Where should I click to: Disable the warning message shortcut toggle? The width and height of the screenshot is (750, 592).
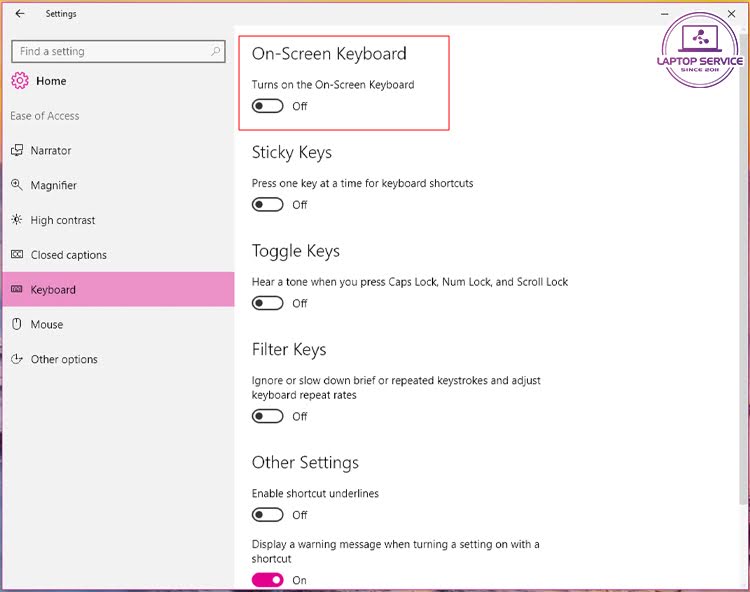268,580
